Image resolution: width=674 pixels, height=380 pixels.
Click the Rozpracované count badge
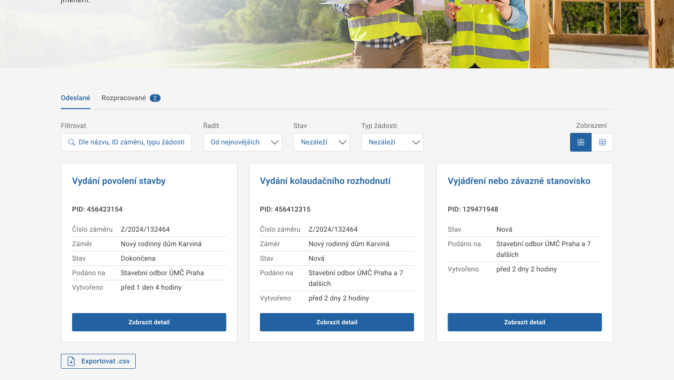tap(155, 98)
